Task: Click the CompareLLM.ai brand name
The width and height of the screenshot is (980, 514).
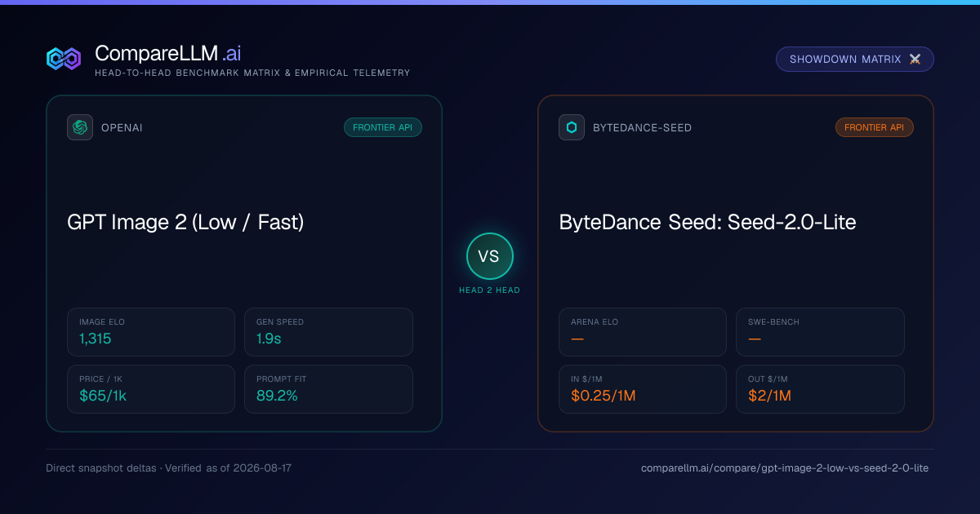Action: tap(167, 54)
